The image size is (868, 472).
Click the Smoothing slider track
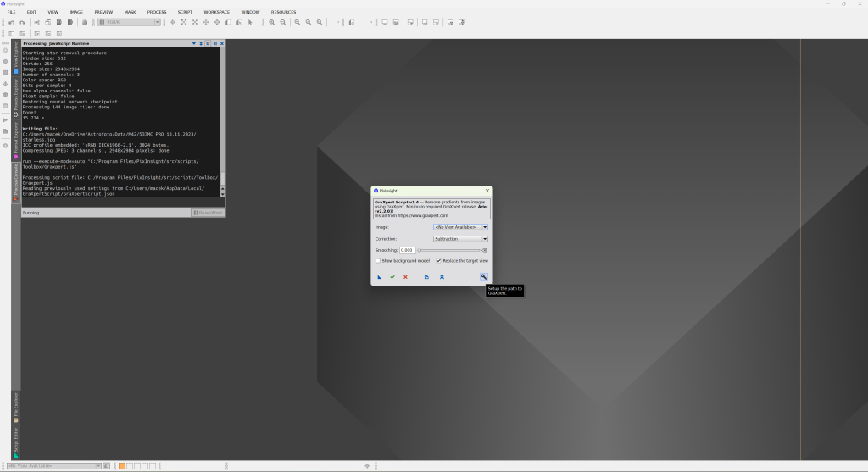[x=449, y=250]
